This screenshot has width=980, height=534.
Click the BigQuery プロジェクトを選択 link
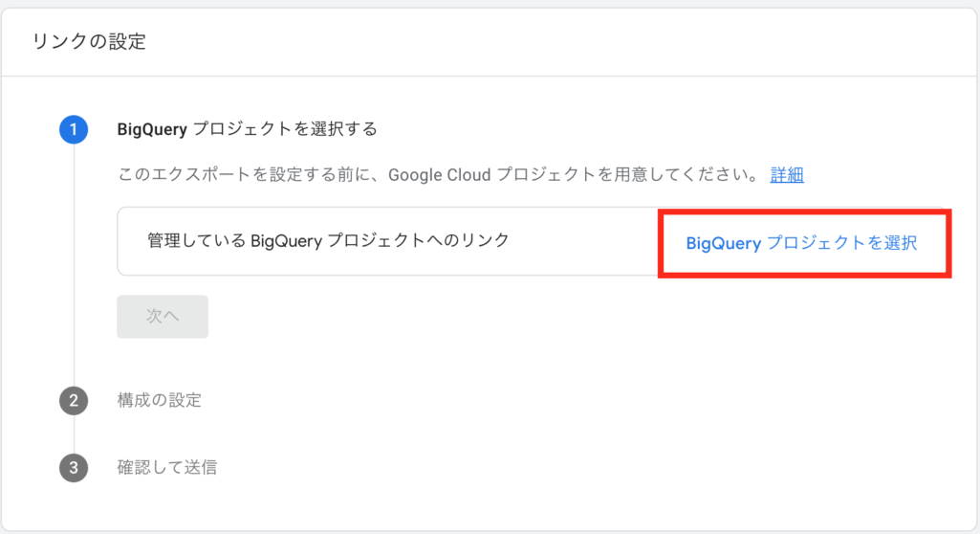801,243
